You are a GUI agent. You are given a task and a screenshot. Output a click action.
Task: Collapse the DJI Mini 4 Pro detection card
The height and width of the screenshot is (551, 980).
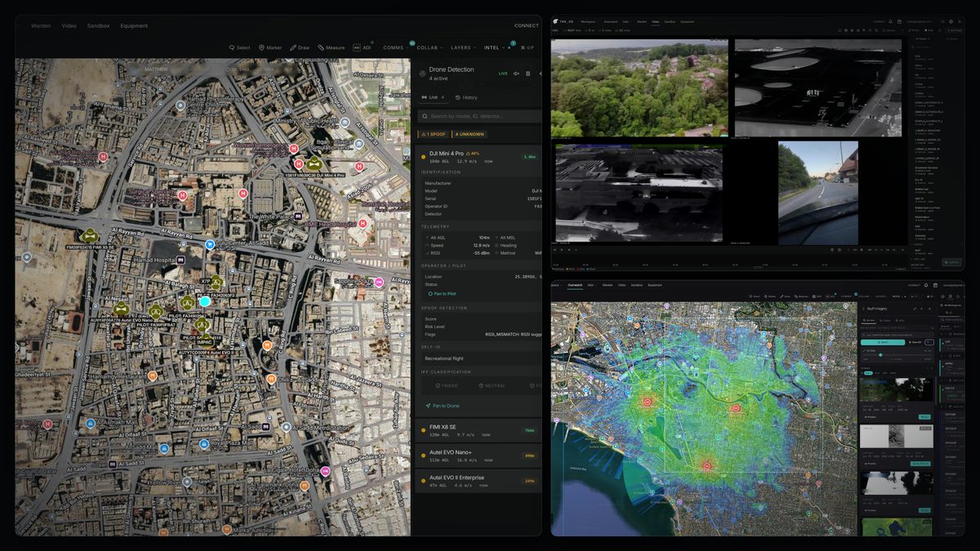479,157
